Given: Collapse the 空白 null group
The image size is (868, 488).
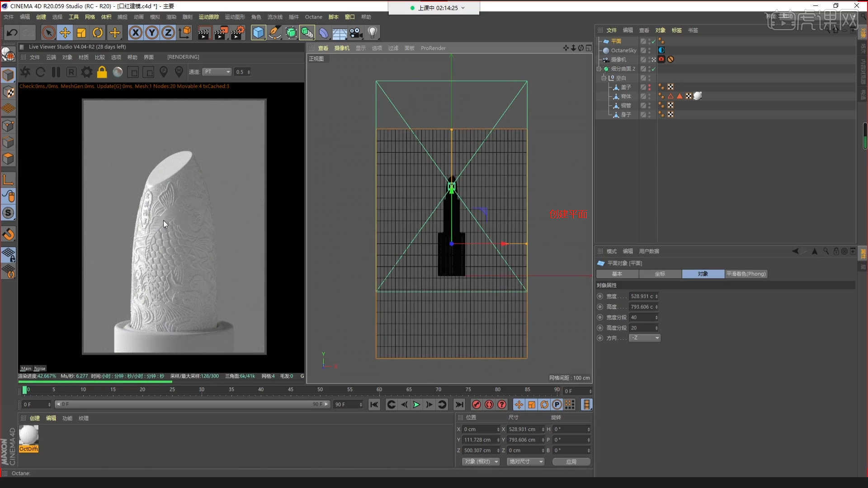Looking at the screenshot, I should [604, 78].
